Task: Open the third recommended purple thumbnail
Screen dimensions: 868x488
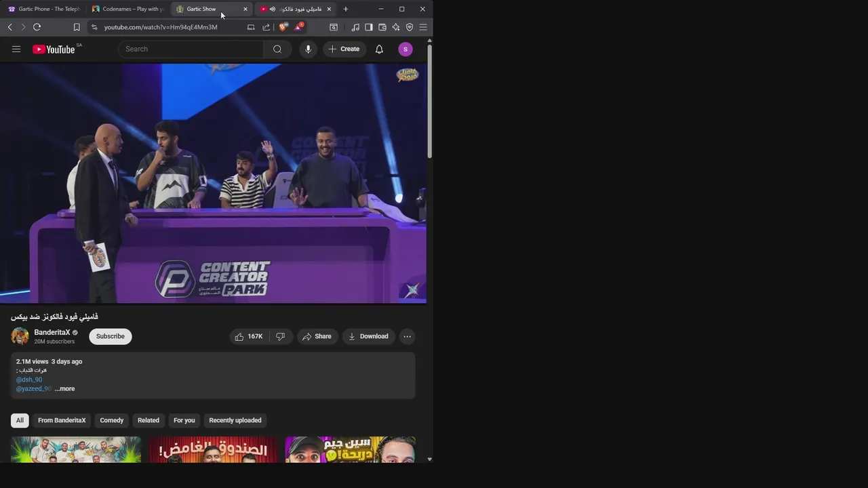Action: pyautogui.click(x=350, y=450)
